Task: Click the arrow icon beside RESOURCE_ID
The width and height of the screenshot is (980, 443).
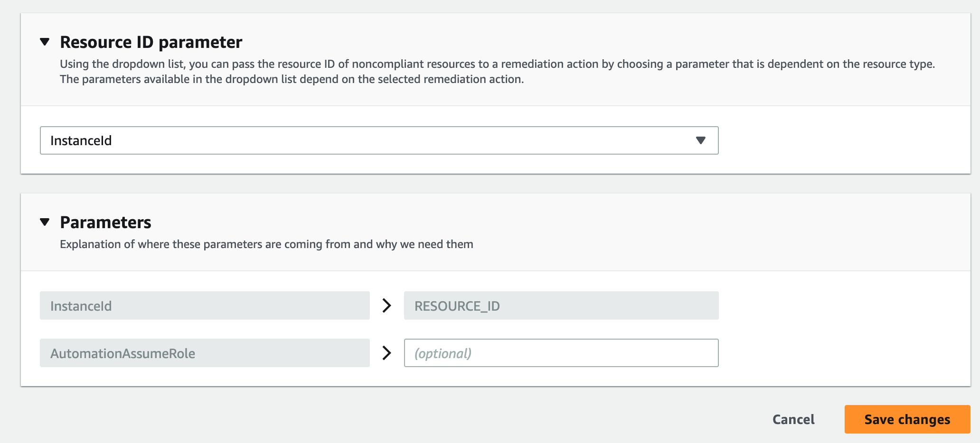Action: point(387,305)
